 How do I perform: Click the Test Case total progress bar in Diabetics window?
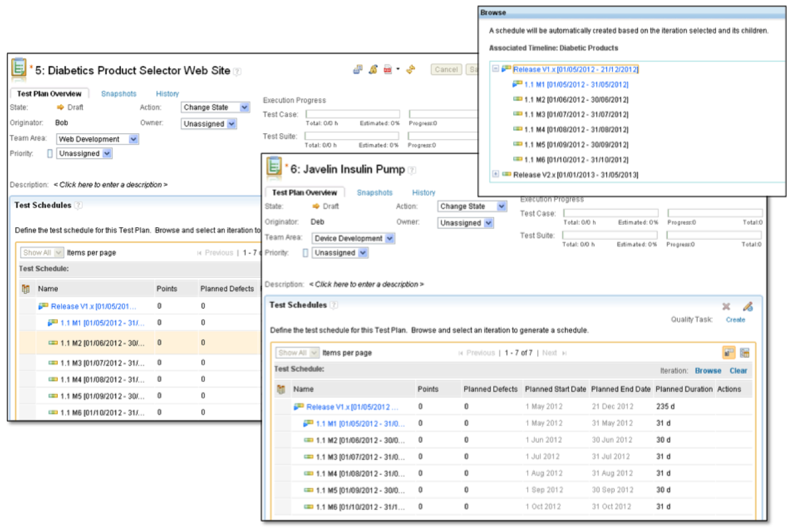[353, 114]
